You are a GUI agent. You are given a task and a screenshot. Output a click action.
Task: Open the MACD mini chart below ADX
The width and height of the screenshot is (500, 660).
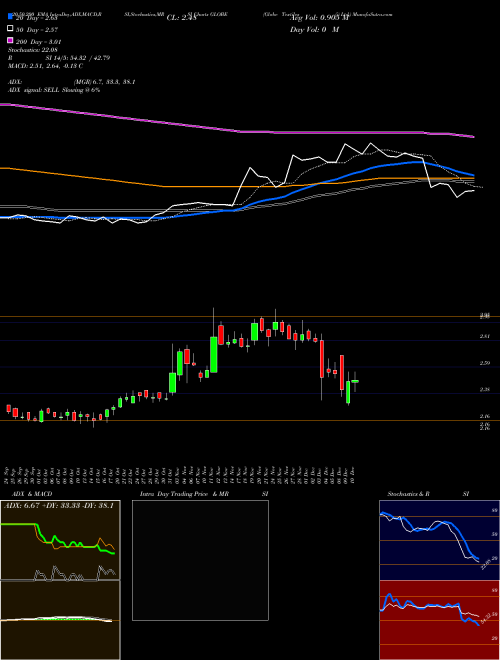pos(60,620)
